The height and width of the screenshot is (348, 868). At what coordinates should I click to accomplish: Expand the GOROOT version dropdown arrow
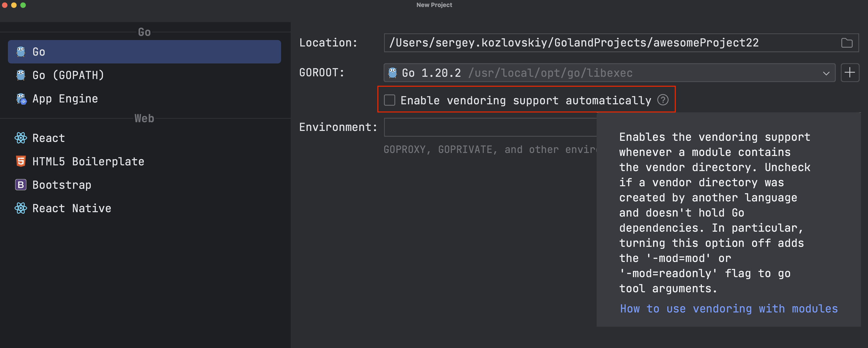click(x=826, y=73)
